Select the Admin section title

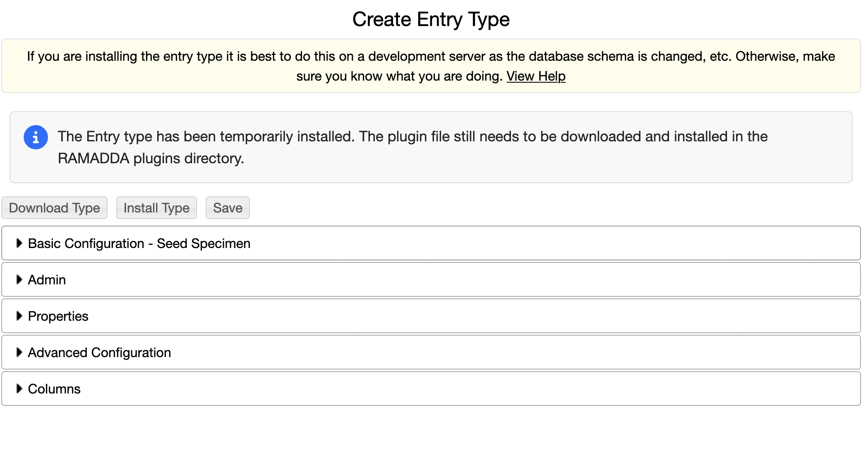47,280
